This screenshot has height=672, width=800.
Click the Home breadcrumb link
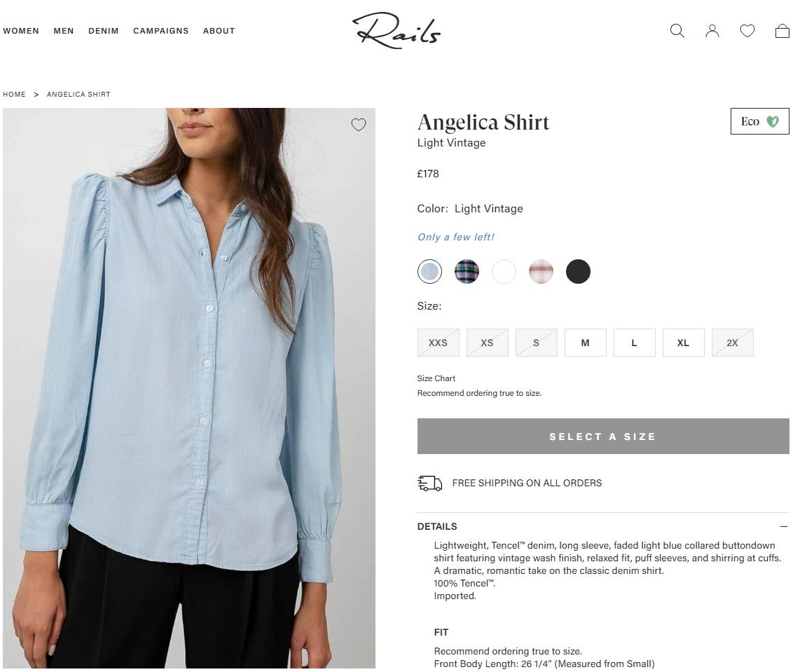(14, 95)
